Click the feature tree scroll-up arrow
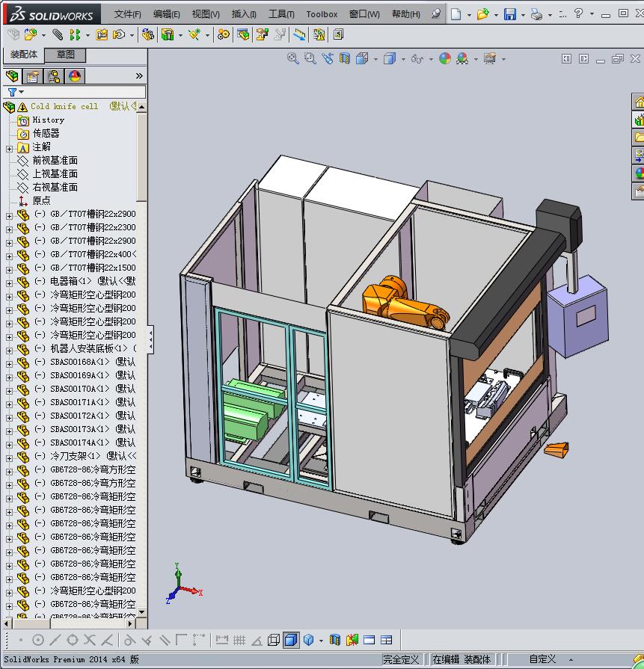Image resolution: width=644 pixels, height=669 pixels. (141, 107)
